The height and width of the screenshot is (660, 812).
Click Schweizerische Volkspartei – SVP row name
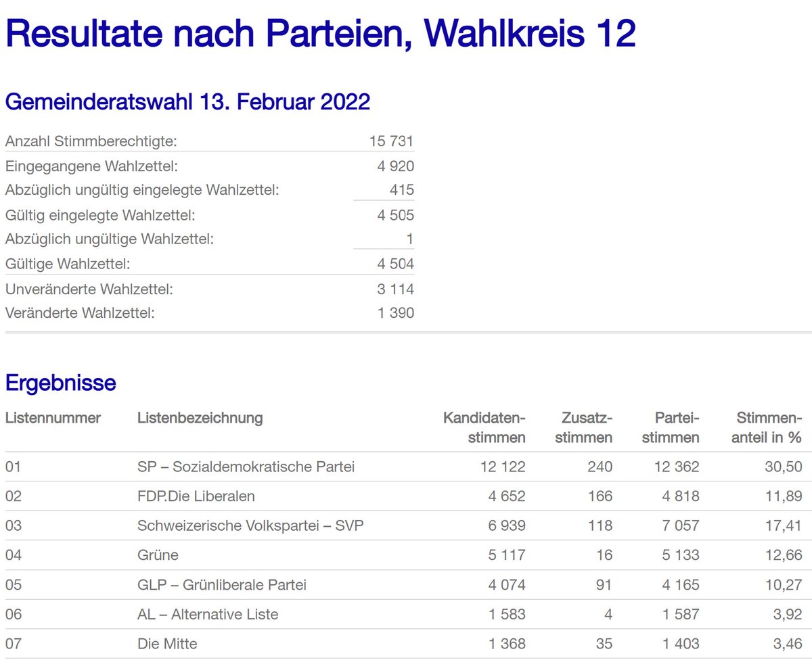coord(250,525)
